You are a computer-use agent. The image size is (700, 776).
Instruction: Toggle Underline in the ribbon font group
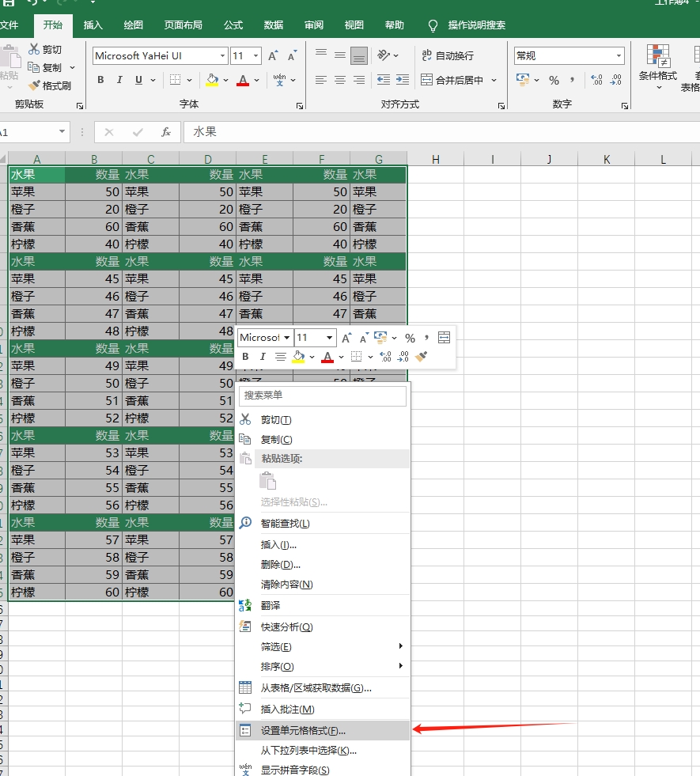coord(138,80)
